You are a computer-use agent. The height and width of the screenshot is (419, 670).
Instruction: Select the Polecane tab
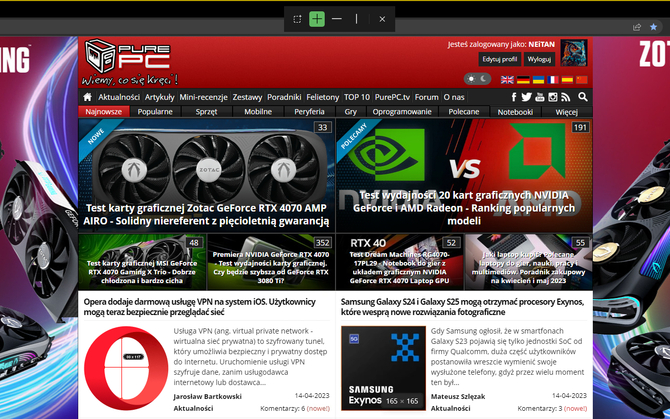(x=464, y=111)
